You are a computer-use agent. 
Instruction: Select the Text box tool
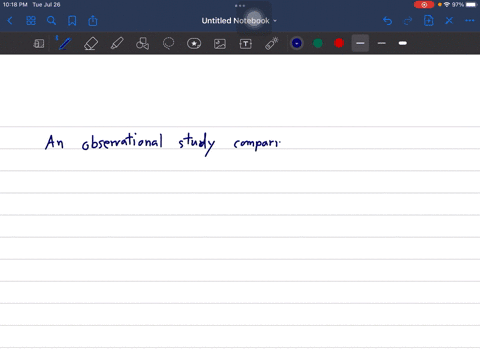tap(246, 44)
